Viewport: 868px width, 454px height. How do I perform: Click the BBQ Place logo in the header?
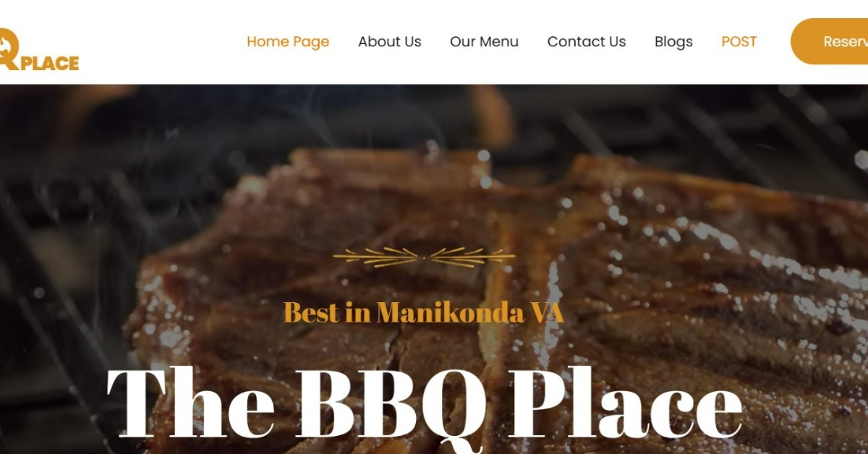click(39, 49)
